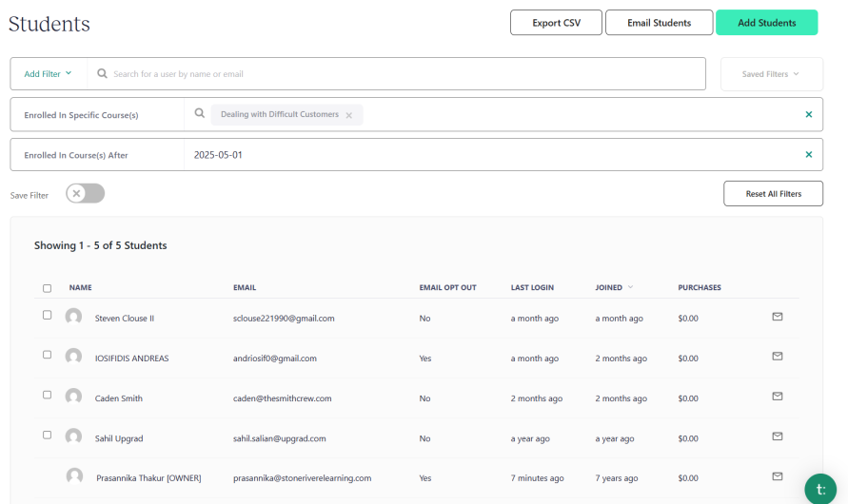
Task: Open Prasannika Thakur [OWNER] name
Action: (x=148, y=478)
